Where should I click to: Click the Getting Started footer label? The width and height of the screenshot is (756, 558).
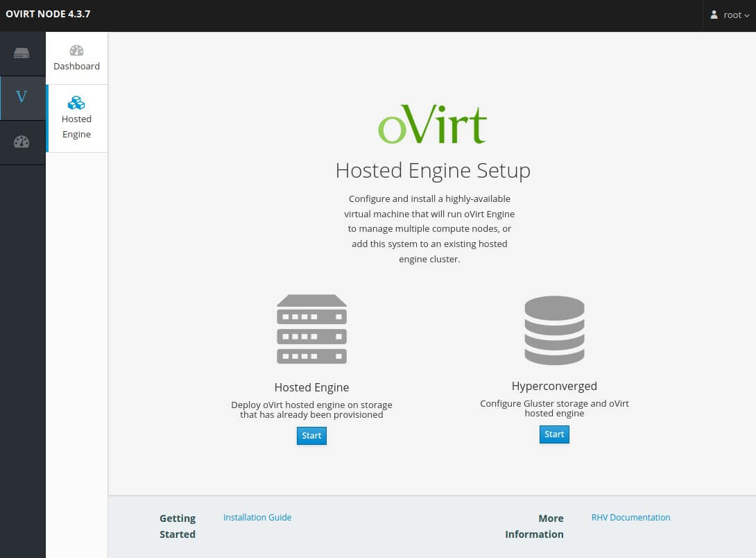178,526
